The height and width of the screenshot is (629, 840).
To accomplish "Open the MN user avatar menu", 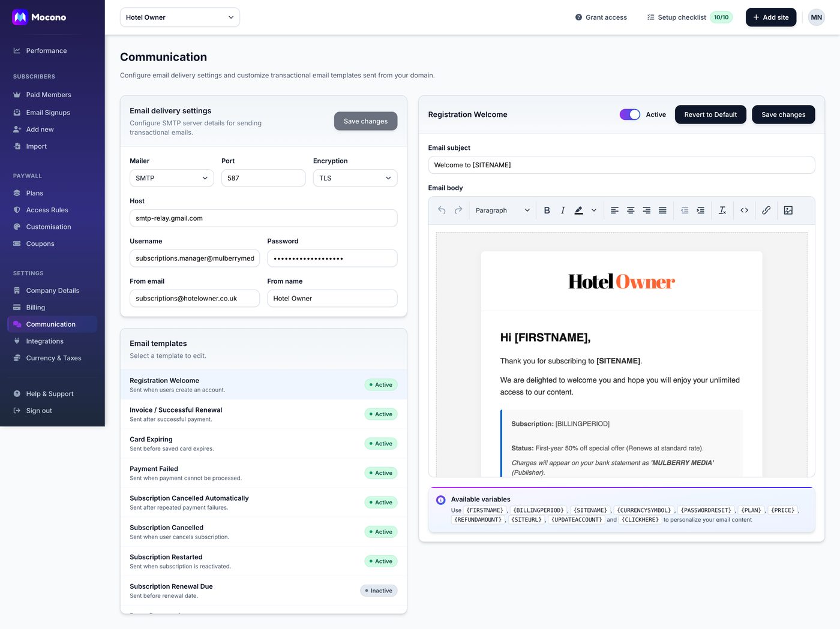I will coord(816,17).
